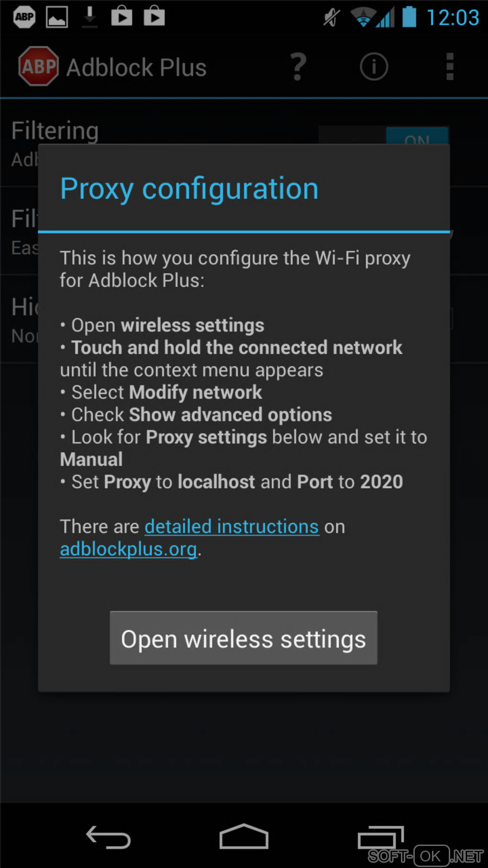Tap the battery status icon

click(x=409, y=17)
